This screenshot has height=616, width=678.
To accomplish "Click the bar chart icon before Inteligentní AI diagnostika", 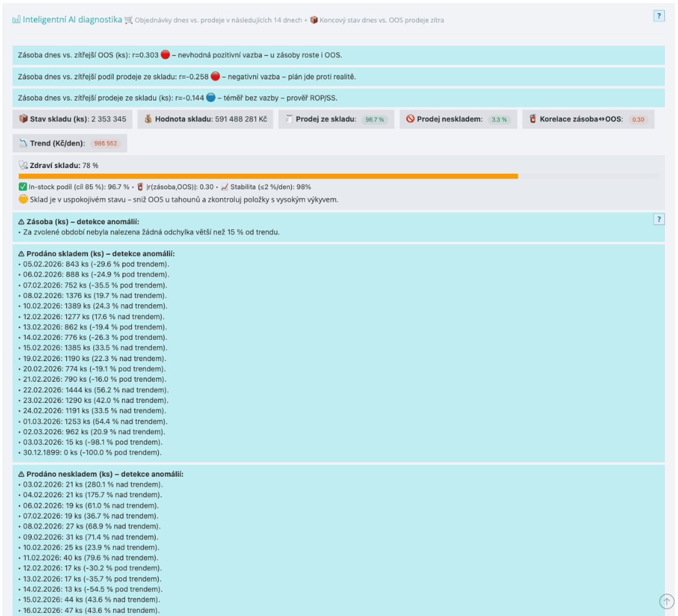I will [x=16, y=20].
